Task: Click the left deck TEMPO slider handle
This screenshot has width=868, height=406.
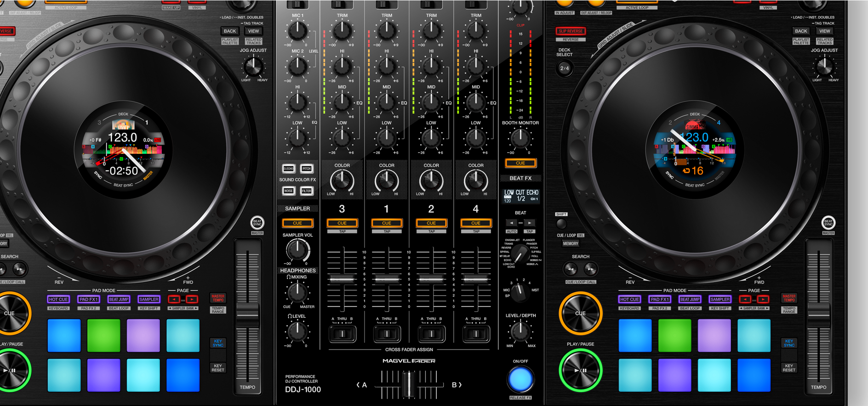Action: click(x=247, y=315)
